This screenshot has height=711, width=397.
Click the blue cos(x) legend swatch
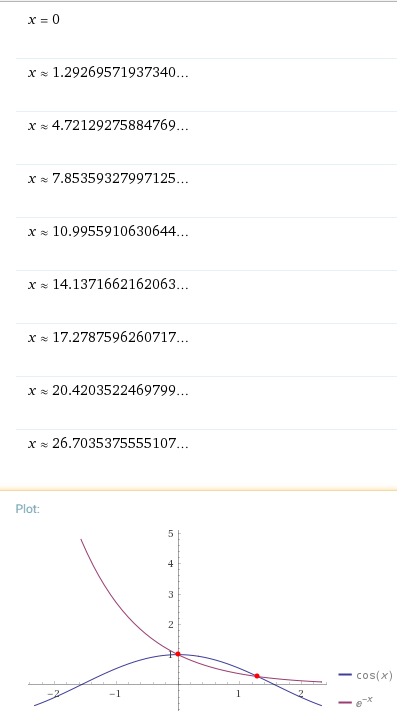coord(345,675)
